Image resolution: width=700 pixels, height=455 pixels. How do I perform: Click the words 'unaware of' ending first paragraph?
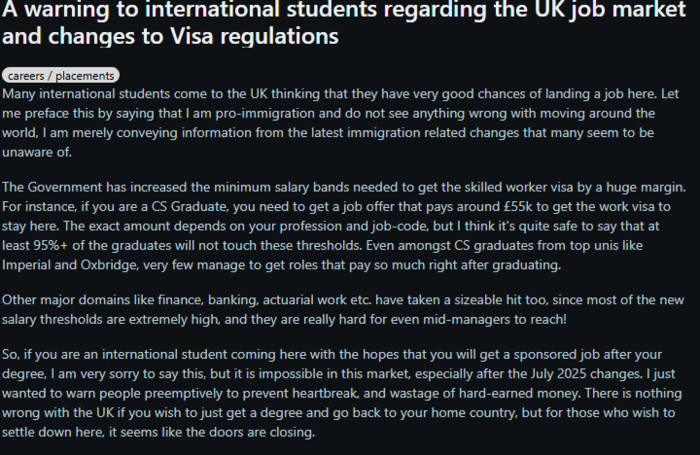point(37,152)
